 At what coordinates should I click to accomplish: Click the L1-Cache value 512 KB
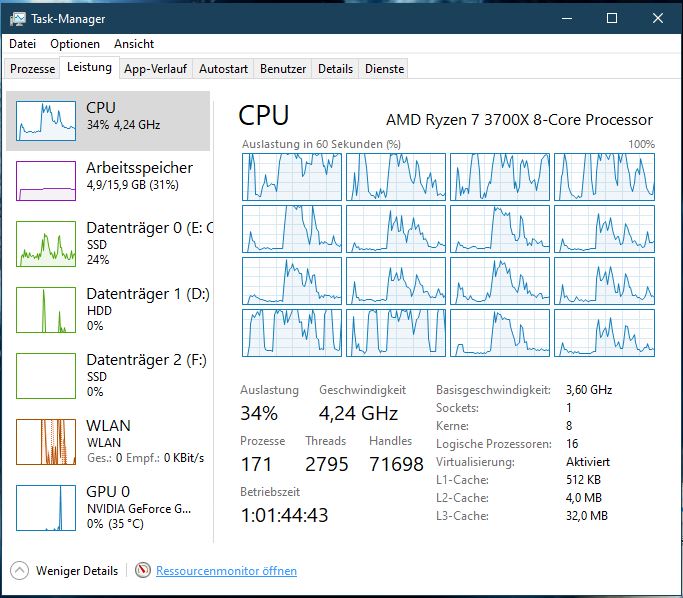click(x=583, y=480)
